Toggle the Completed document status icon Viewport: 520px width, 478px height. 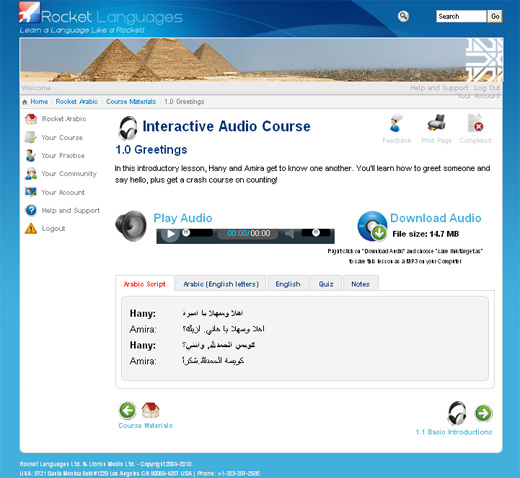click(x=476, y=123)
